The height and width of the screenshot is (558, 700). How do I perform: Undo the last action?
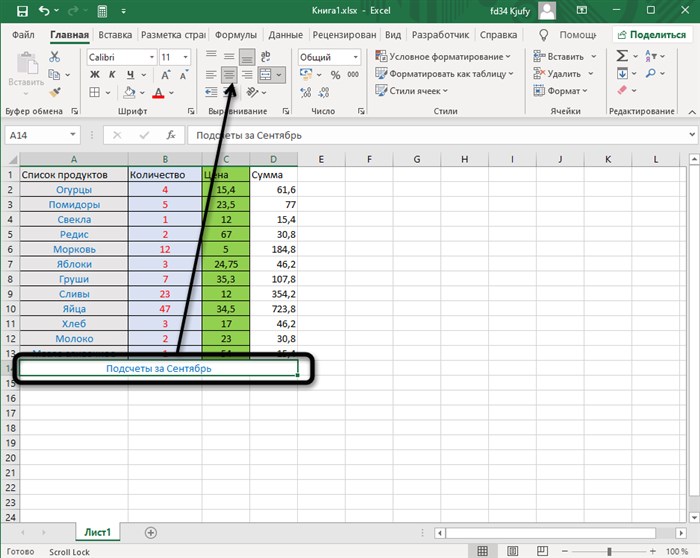pos(44,11)
